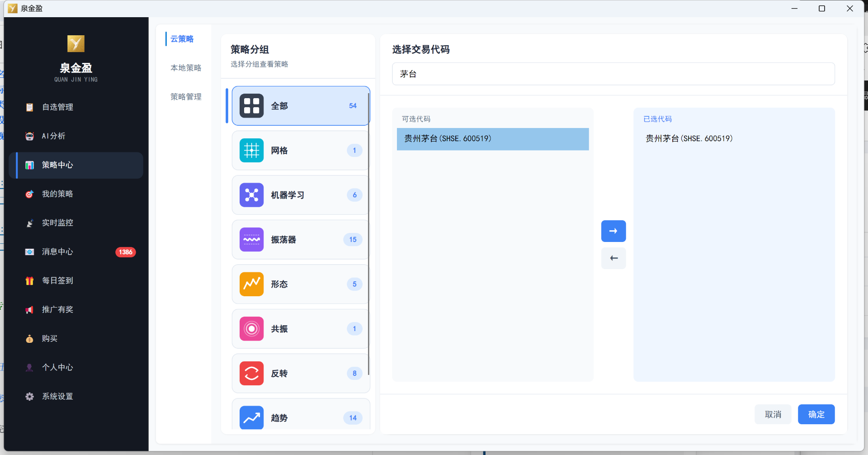Select 贵州茅台 in selected codes list
The width and height of the screenshot is (868, 455).
[x=689, y=139]
